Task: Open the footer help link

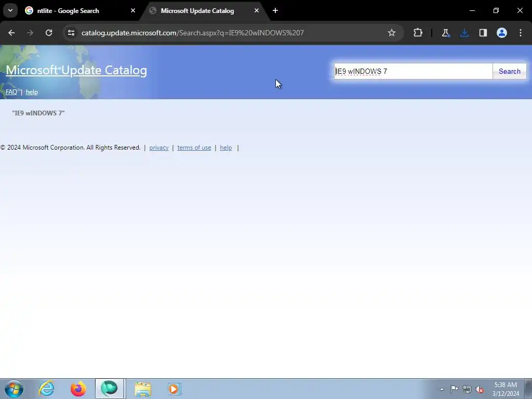Action: tap(225, 148)
